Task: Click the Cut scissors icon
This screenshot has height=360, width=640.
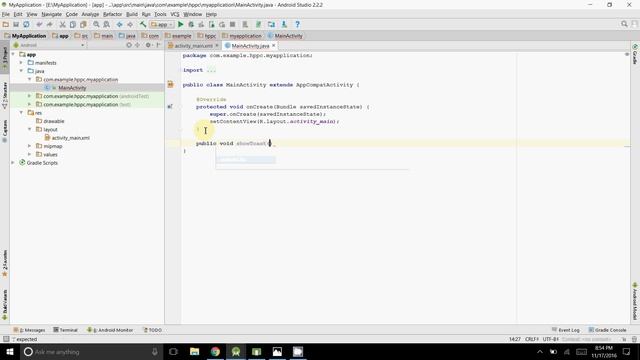Action: pyautogui.click(x=62, y=24)
